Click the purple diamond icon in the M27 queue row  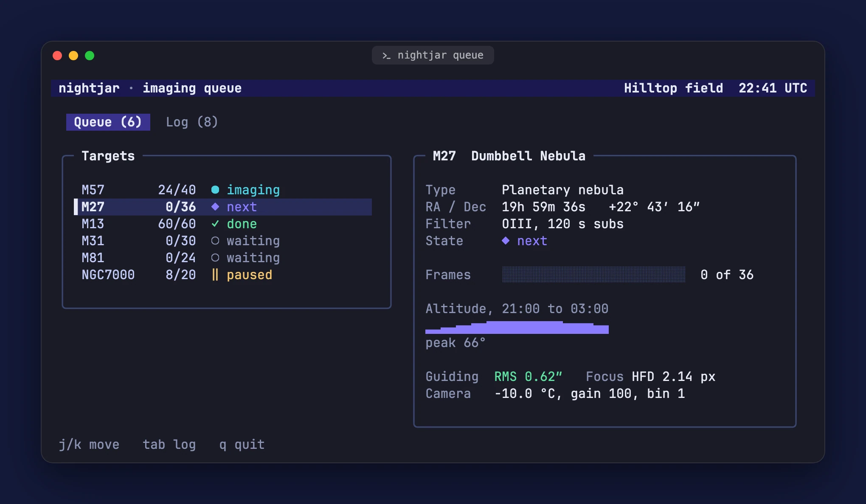(x=215, y=207)
